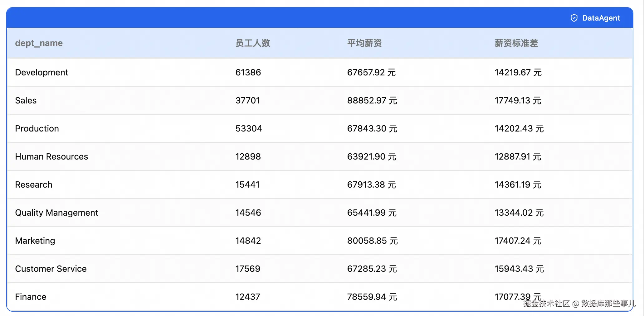Viewport: 644px width, 316px height.
Task: Select the dept_name column header
Action: pyautogui.click(x=39, y=43)
